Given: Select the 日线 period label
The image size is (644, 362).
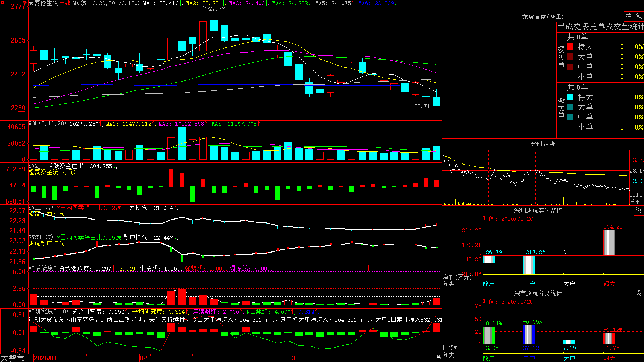Looking at the screenshot, I should tap(65, 3).
